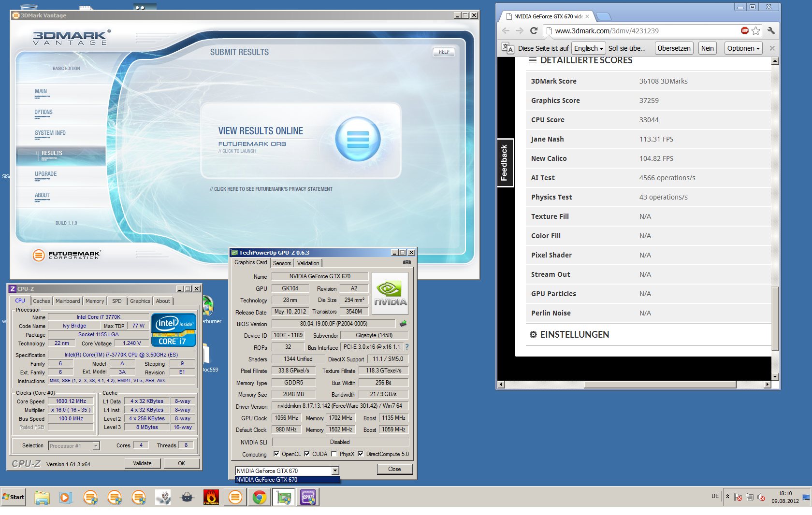812x515 pixels.
Task: Click the Windows Start button
Action: coord(13,497)
